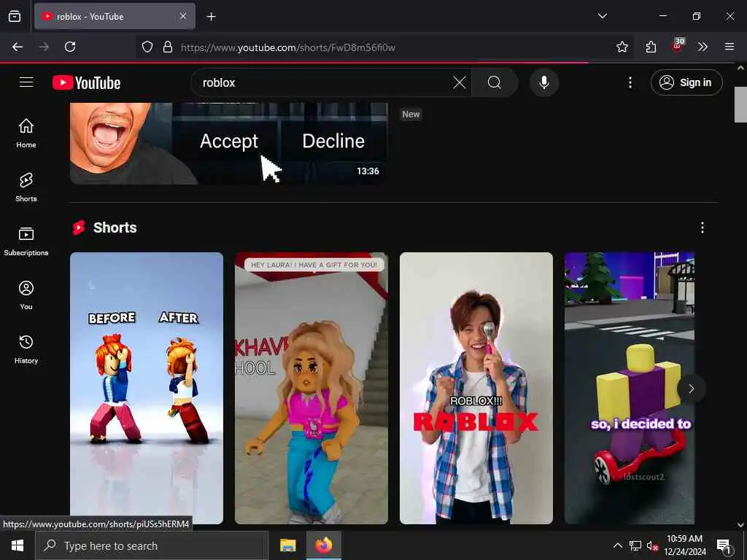This screenshot has height=560, width=747.
Task: Open the list all tabs dropdown
Action: point(602,16)
